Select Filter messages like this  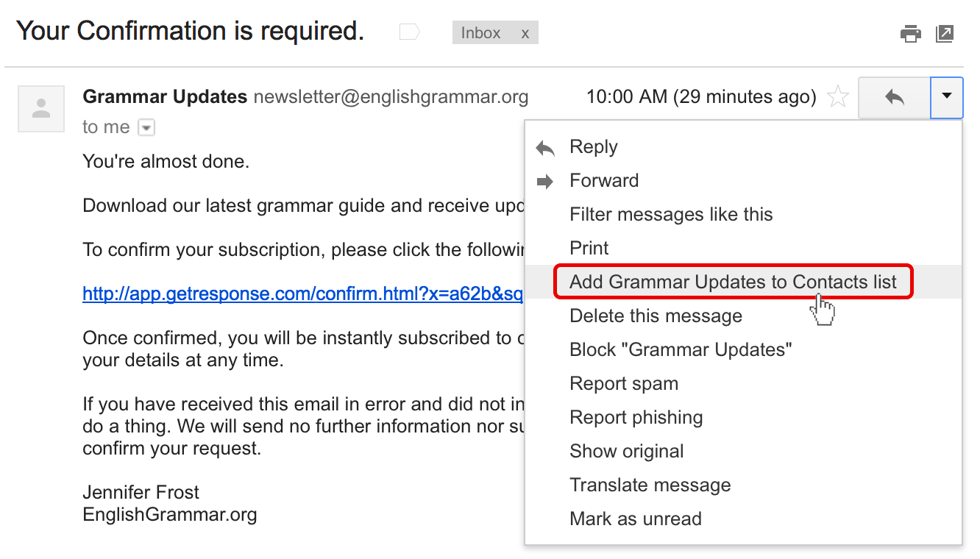[x=671, y=215]
